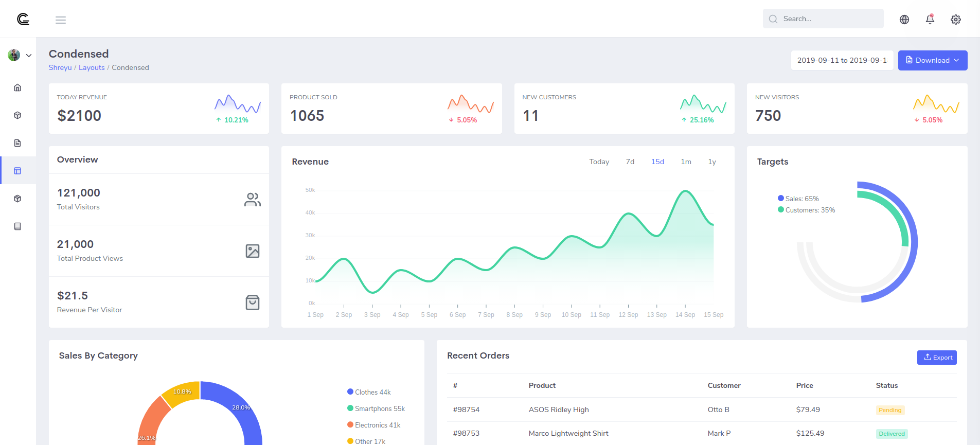Follow the Shreyu breadcrumb link
The height and width of the screenshot is (445, 980).
pos(60,67)
